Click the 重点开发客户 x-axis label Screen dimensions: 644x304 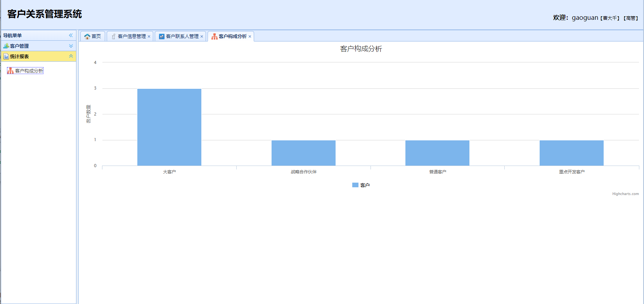point(572,172)
